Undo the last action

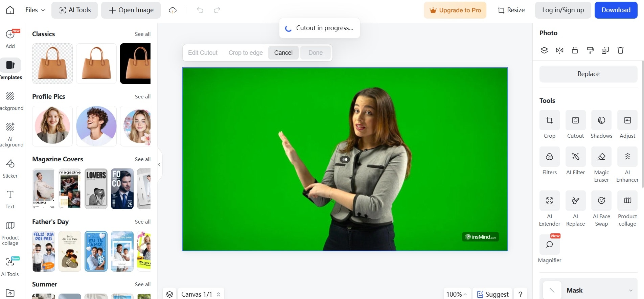coord(200,10)
